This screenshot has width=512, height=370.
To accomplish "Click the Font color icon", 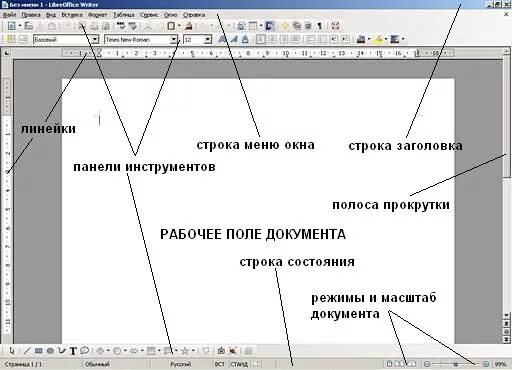I will point(360,39).
